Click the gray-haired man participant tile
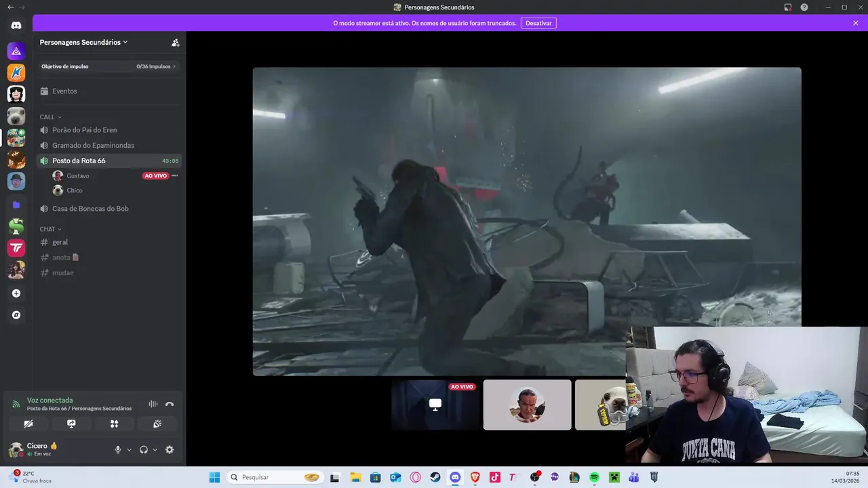Viewport: 868px width, 488px height. pos(527,405)
